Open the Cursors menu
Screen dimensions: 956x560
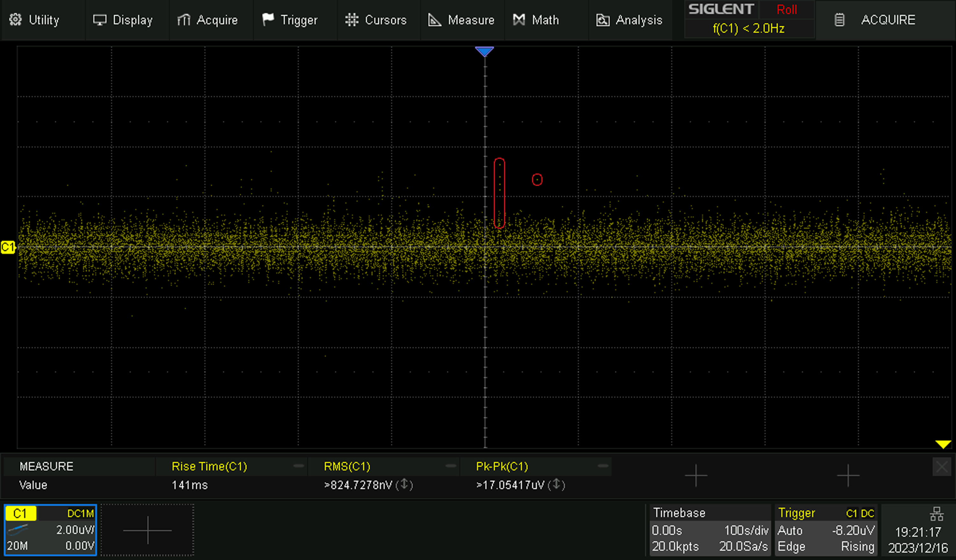(x=379, y=20)
